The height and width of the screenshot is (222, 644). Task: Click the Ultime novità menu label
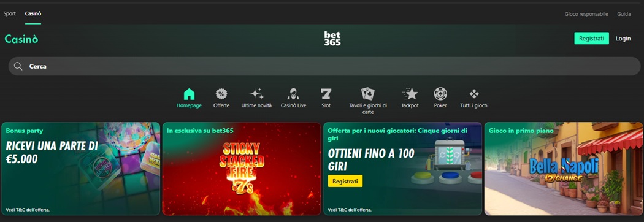click(257, 105)
